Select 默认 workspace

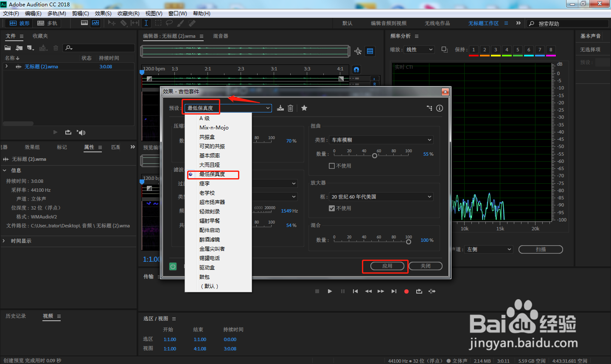click(348, 23)
